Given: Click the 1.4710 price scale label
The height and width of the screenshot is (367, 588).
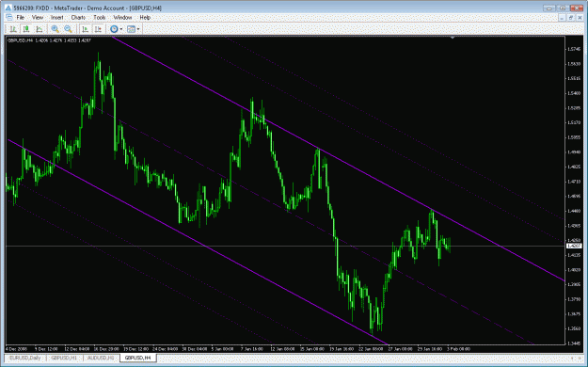Looking at the screenshot, I should pos(574,182).
